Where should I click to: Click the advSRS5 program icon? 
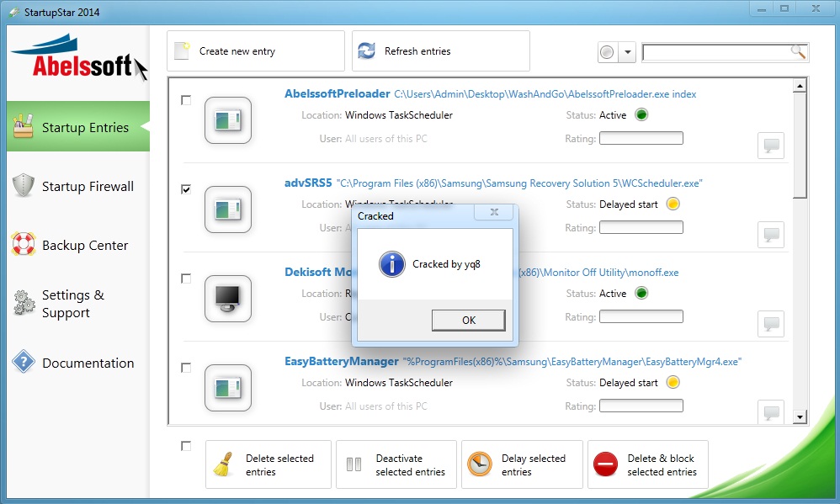228,210
